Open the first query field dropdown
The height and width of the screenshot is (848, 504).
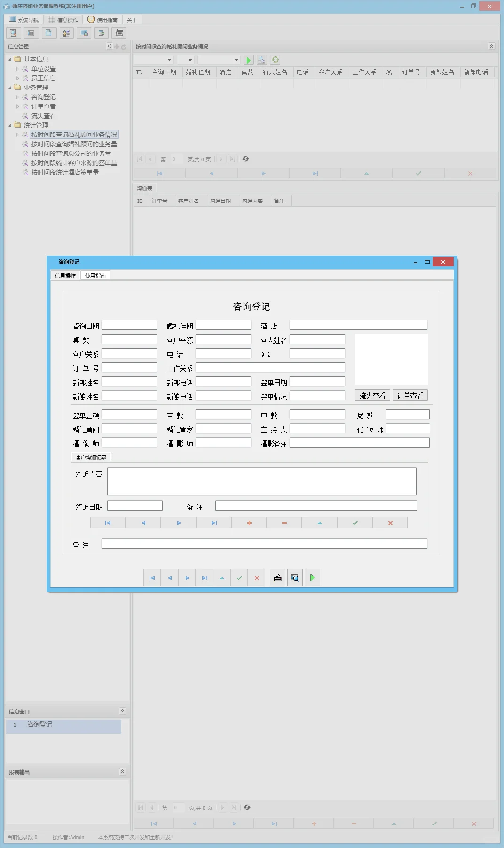click(169, 60)
